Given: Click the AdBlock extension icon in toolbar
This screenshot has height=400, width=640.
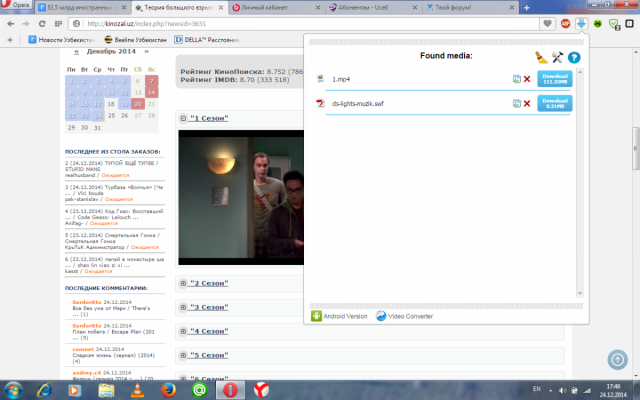Looking at the screenshot, I should coord(566,22).
